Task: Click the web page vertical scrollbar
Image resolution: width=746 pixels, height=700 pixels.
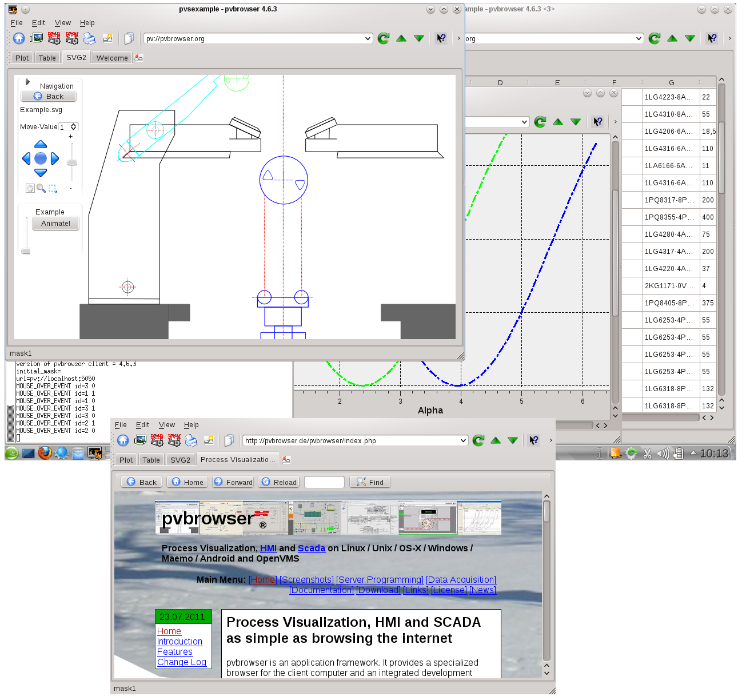Action: coord(546,578)
